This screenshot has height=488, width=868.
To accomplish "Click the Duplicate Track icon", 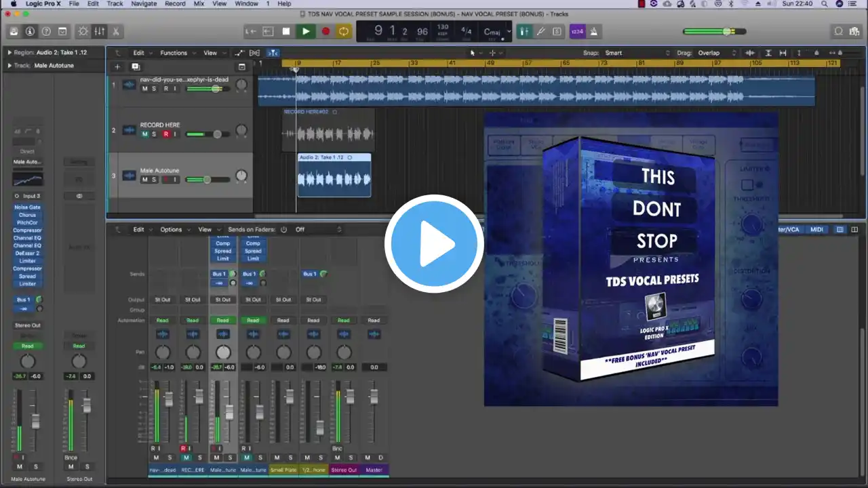I will click(x=136, y=66).
